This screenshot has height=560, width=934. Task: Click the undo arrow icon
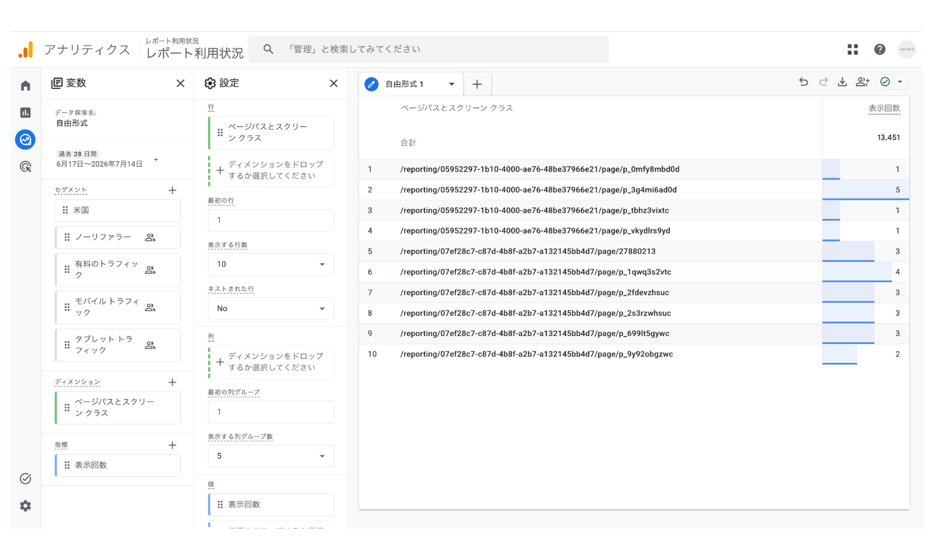click(x=804, y=82)
